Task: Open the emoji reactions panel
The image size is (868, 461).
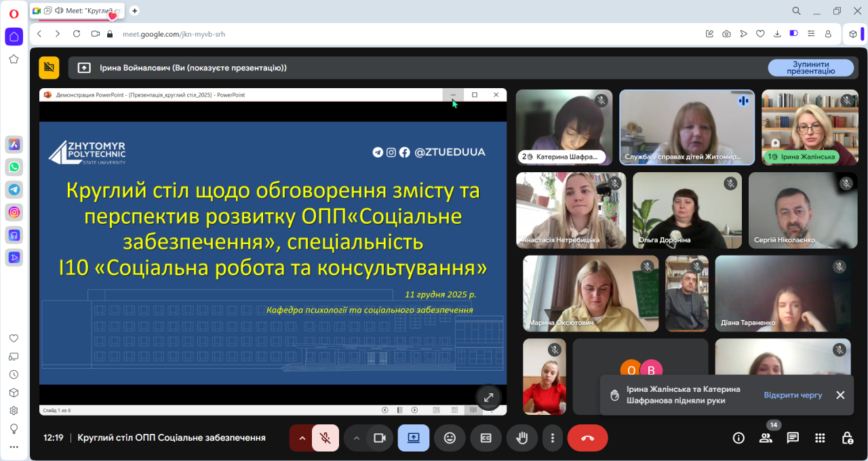Action: point(450,438)
